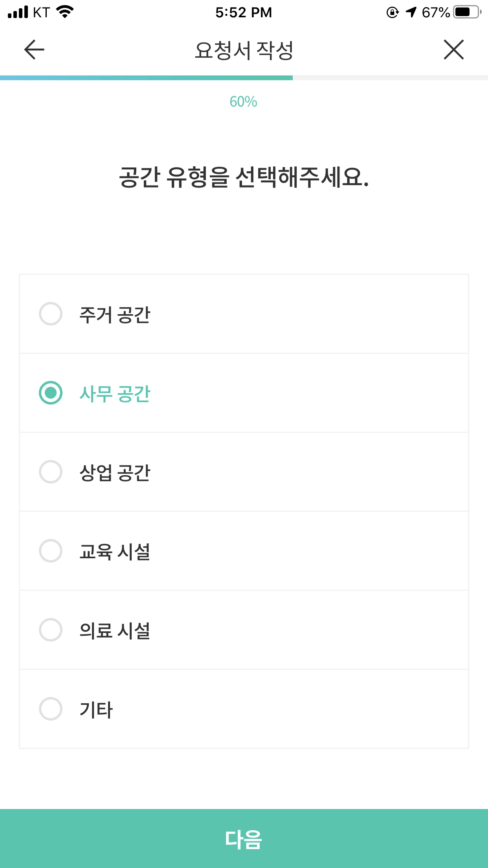Tap the Wi-Fi icon in status bar

pyautogui.click(x=65, y=12)
